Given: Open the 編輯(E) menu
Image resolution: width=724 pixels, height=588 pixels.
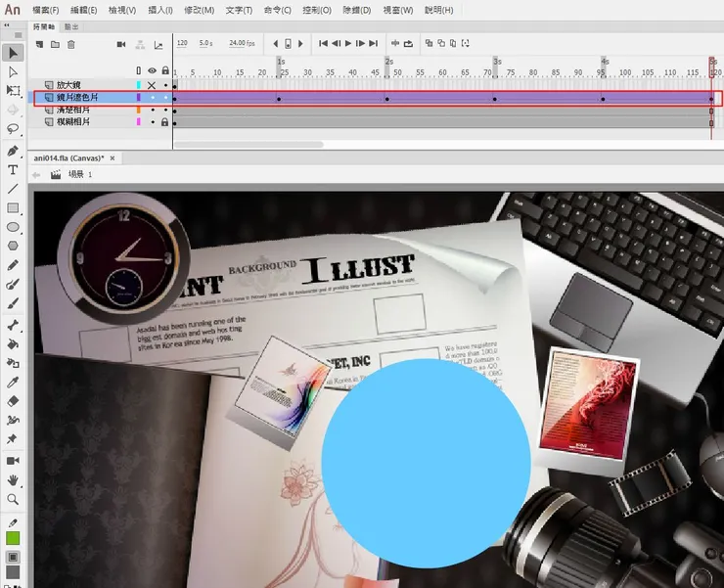Looking at the screenshot, I should [x=83, y=10].
